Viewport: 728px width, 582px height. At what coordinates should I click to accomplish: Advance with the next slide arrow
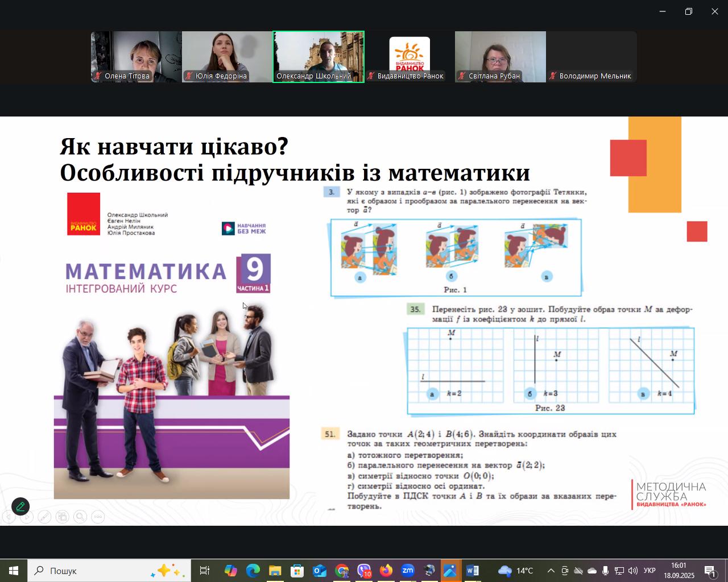pyautogui.click(x=26, y=517)
